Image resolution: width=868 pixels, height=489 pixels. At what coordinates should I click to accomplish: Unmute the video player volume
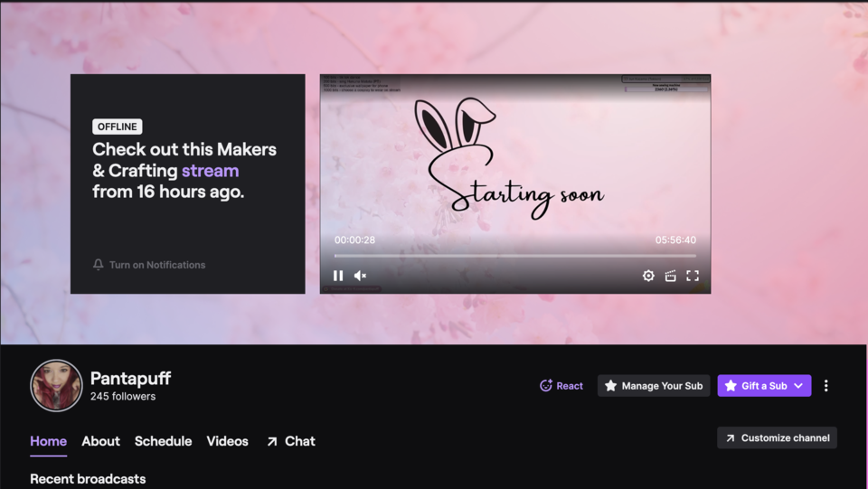tap(360, 276)
